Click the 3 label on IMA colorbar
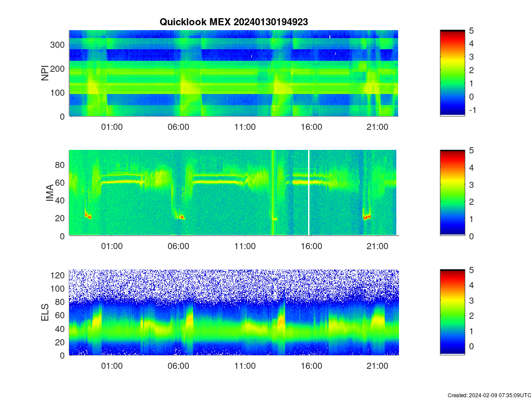532x399 pixels. click(x=471, y=185)
